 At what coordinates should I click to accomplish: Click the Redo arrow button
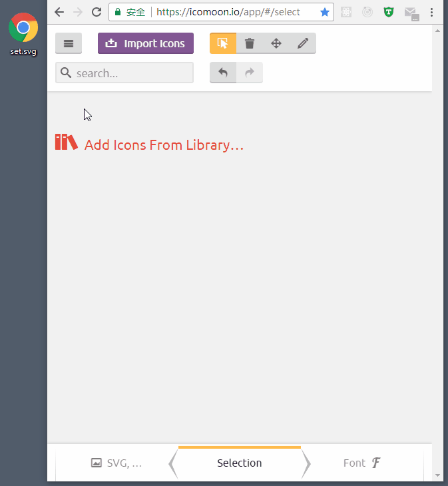click(250, 73)
